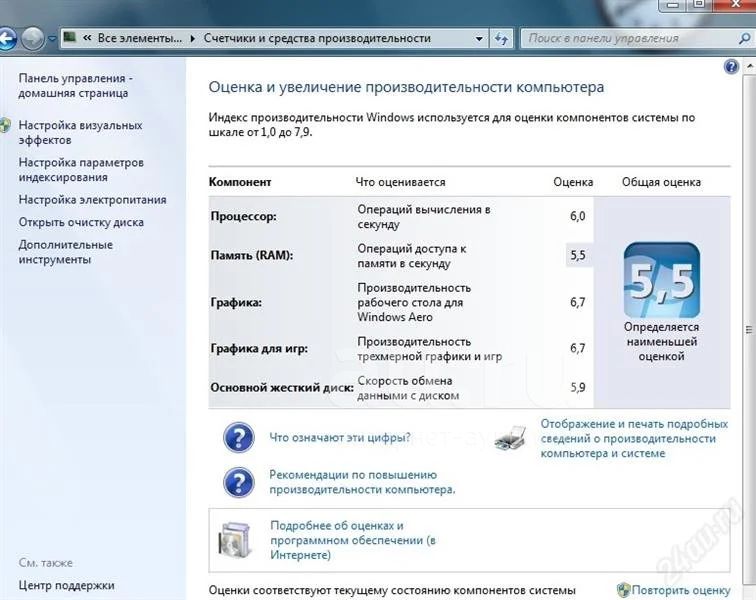Click the printer icon
Screen dimensions: 756x600
point(511,438)
